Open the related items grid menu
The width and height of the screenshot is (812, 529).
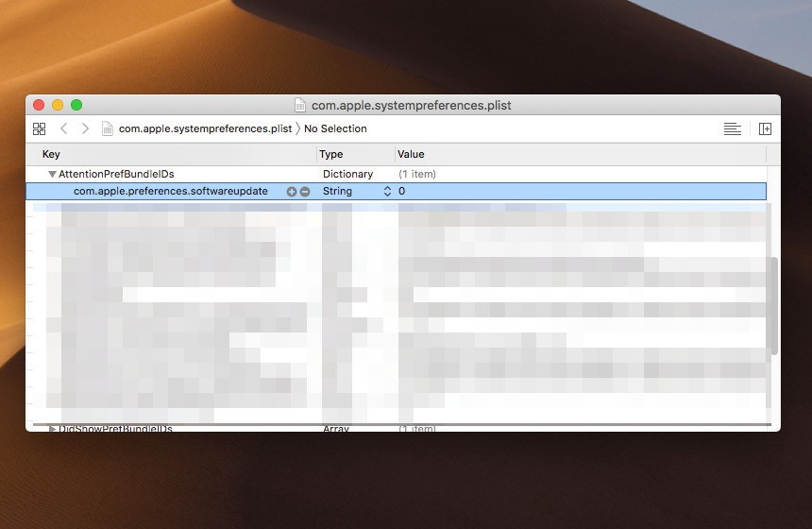[x=40, y=128]
